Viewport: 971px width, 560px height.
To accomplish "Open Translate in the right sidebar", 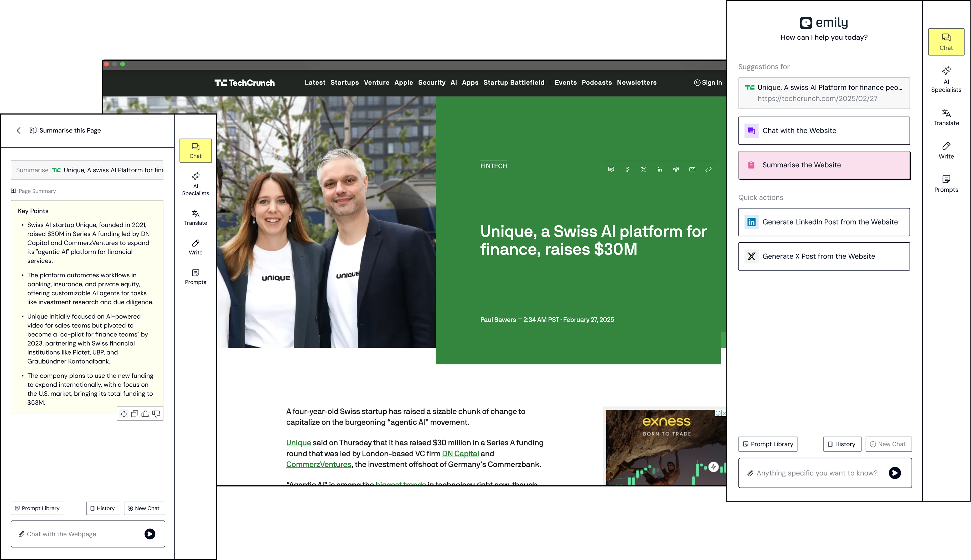I will coord(946,117).
